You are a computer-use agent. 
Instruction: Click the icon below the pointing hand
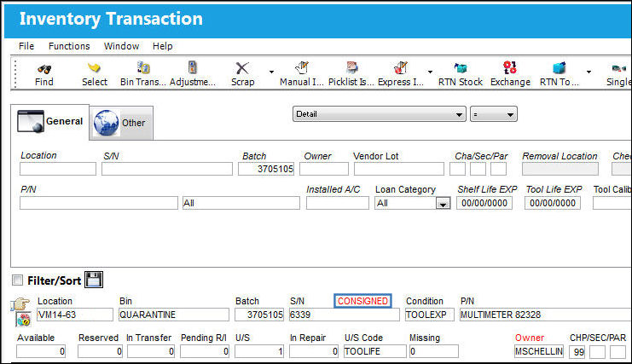(23, 320)
